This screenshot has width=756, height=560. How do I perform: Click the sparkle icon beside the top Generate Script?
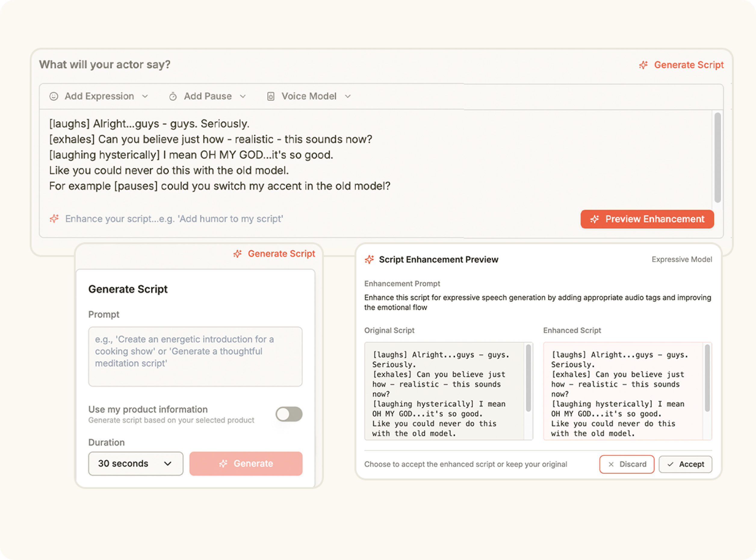(x=643, y=65)
